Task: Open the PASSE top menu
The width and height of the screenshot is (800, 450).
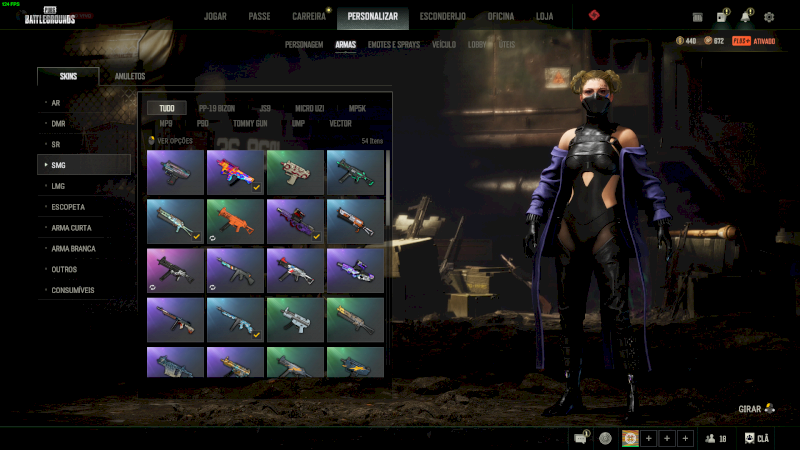Action: pos(259,16)
